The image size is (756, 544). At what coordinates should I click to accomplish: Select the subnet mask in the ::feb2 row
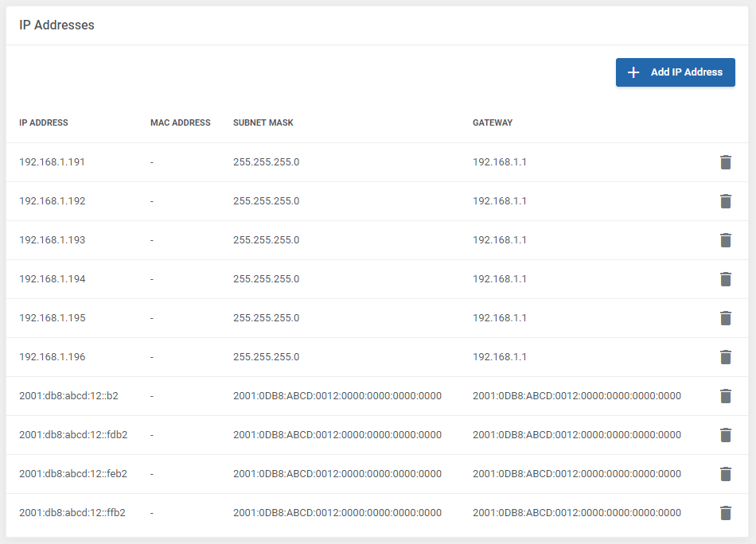pos(337,474)
